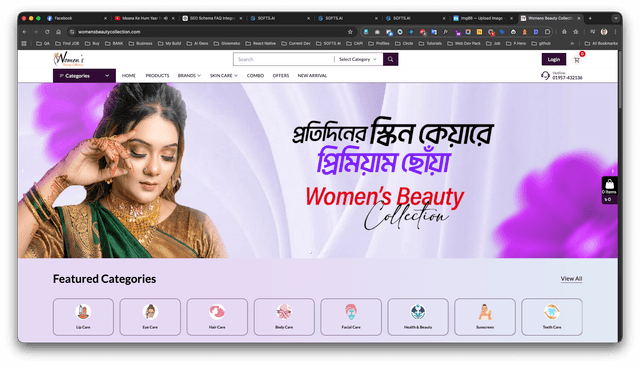Open the apps grid in bookmarks bar

pyautogui.click(x=24, y=43)
